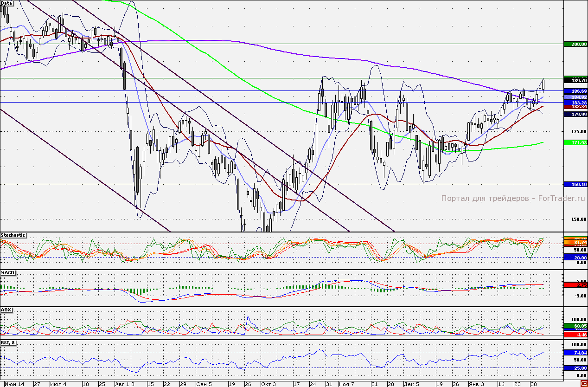Pick the dark navy 179.99 price tag
Image resolution: width=588 pixels, height=387 pixels.
(575, 114)
